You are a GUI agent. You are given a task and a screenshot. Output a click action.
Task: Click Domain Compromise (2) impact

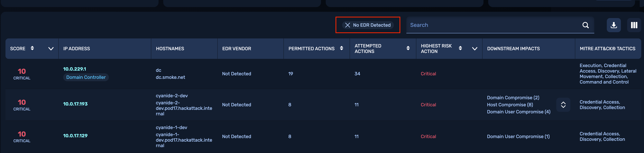coord(513,98)
